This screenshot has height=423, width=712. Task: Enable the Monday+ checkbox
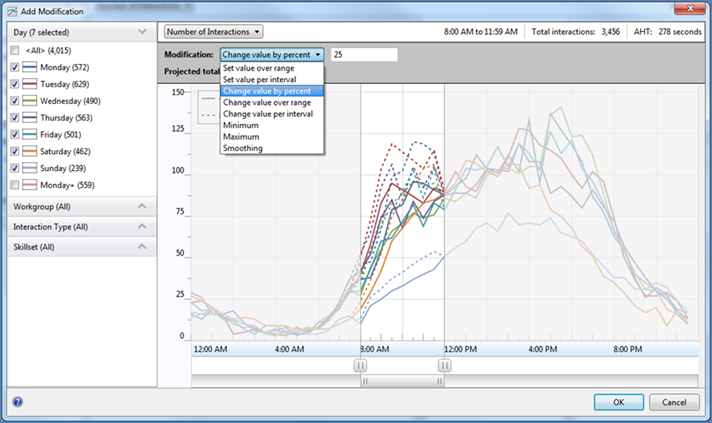tap(15, 185)
